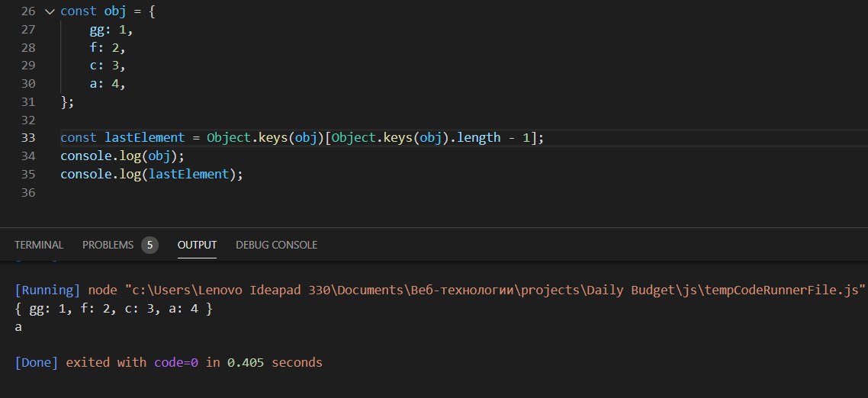
Task: Click the closing '};' on line 31
Action: pos(67,102)
